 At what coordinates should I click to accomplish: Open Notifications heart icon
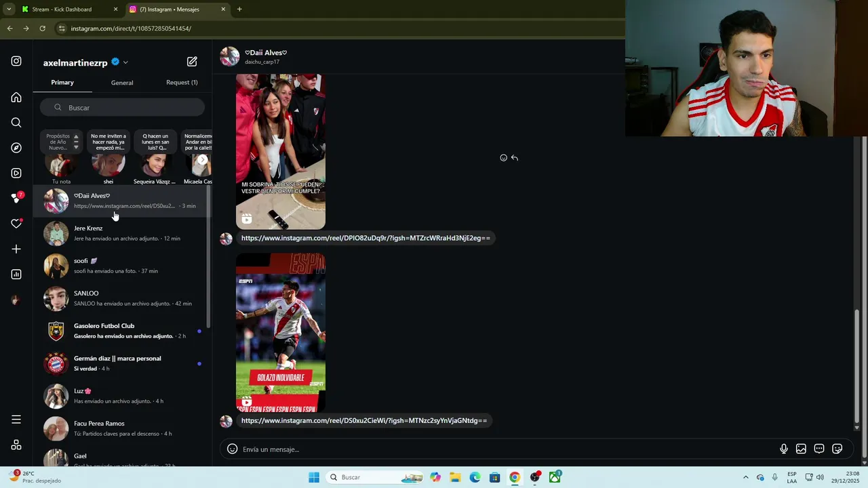[16, 224]
